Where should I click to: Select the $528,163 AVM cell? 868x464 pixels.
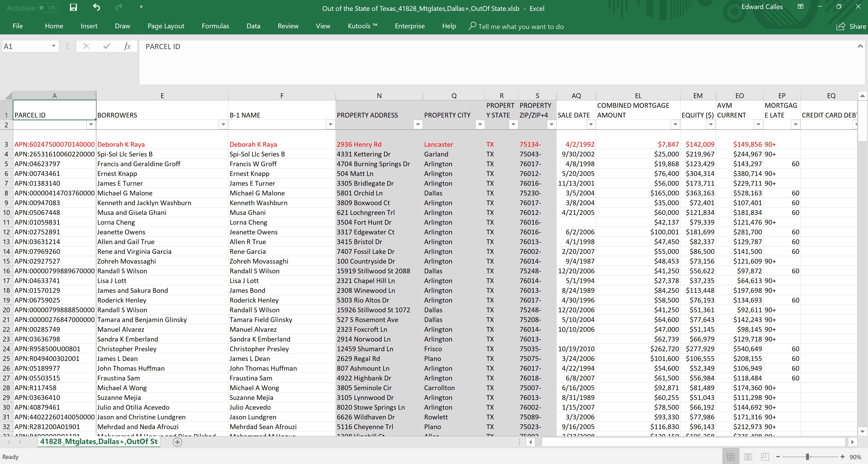(740, 193)
